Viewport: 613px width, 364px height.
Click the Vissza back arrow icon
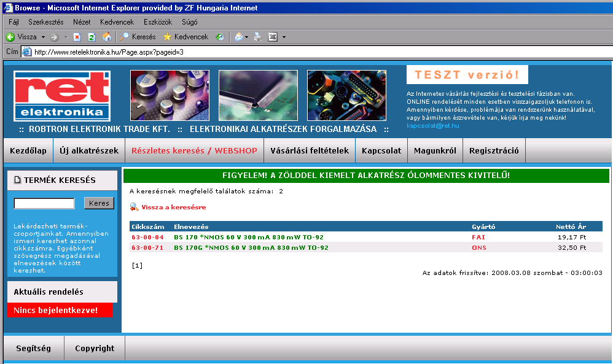[10, 37]
